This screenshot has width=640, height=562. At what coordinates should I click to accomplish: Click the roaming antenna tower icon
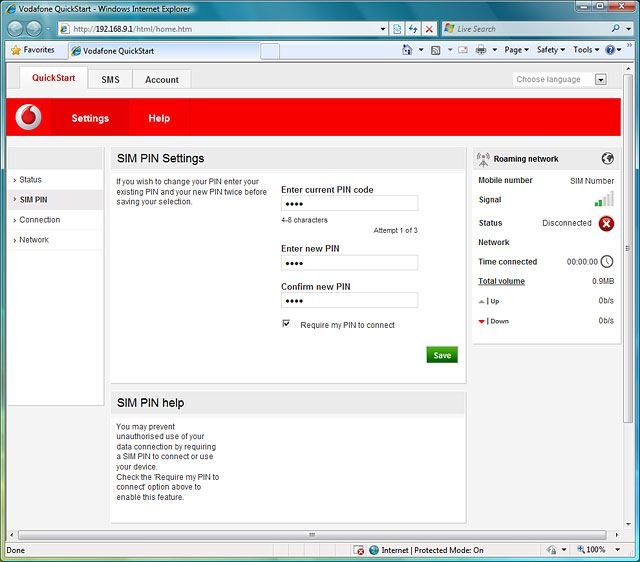pos(484,158)
